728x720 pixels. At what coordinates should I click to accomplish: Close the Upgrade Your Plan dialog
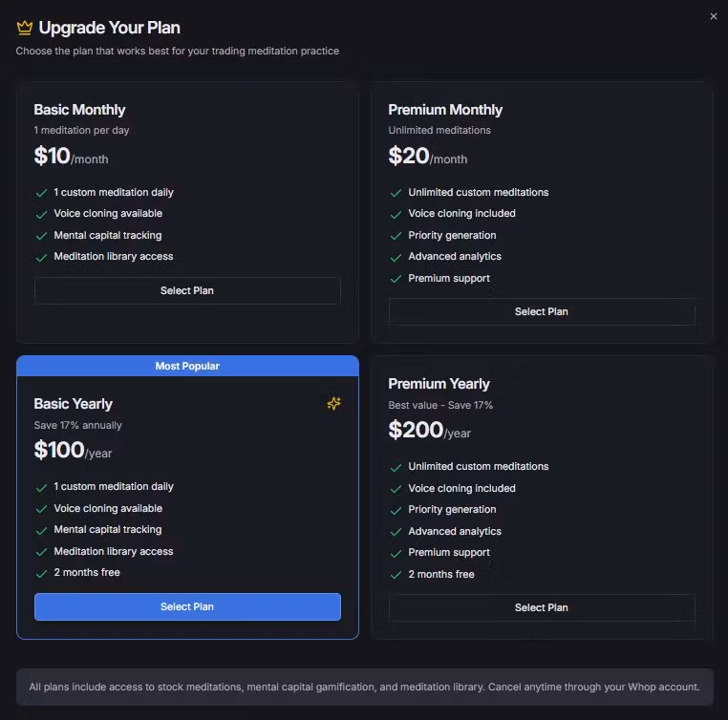pos(714,16)
